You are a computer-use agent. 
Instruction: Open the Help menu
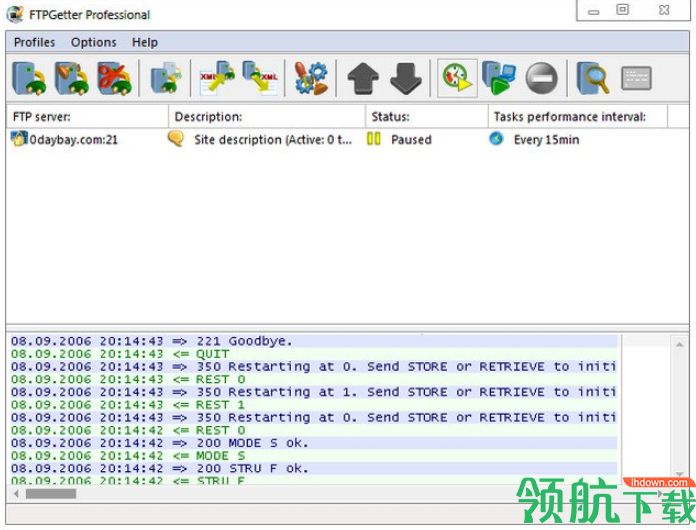(x=145, y=42)
